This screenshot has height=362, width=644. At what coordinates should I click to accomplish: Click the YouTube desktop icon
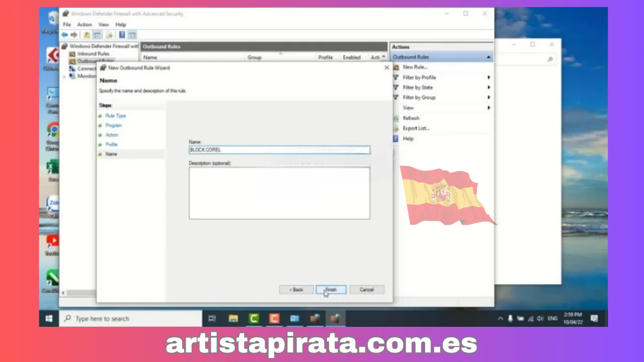point(53,241)
